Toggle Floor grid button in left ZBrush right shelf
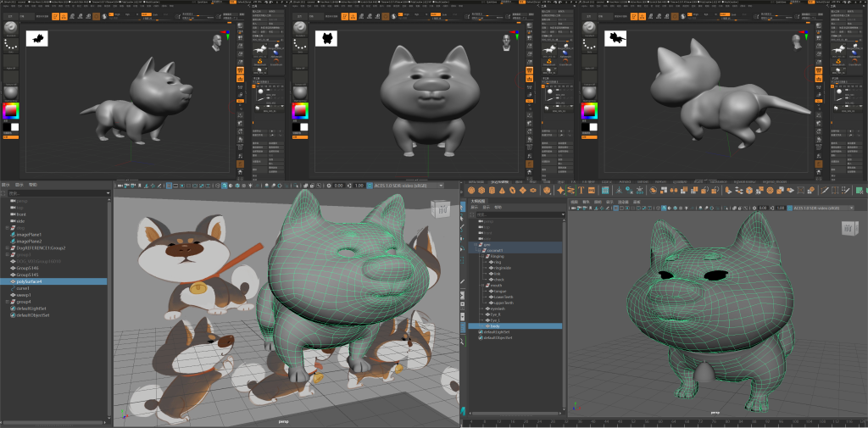Image resolution: width=868 pixels, height=428 pixels. point(240,79)
